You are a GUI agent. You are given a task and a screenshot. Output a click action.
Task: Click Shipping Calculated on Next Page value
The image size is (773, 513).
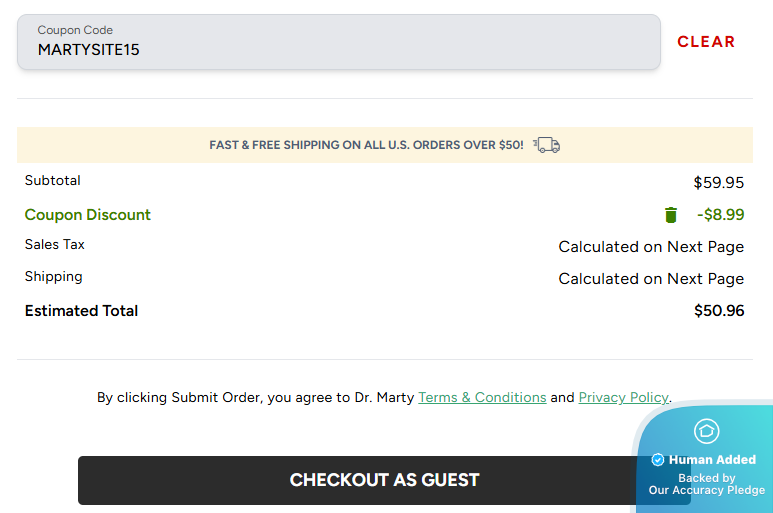tap(651, 279)
